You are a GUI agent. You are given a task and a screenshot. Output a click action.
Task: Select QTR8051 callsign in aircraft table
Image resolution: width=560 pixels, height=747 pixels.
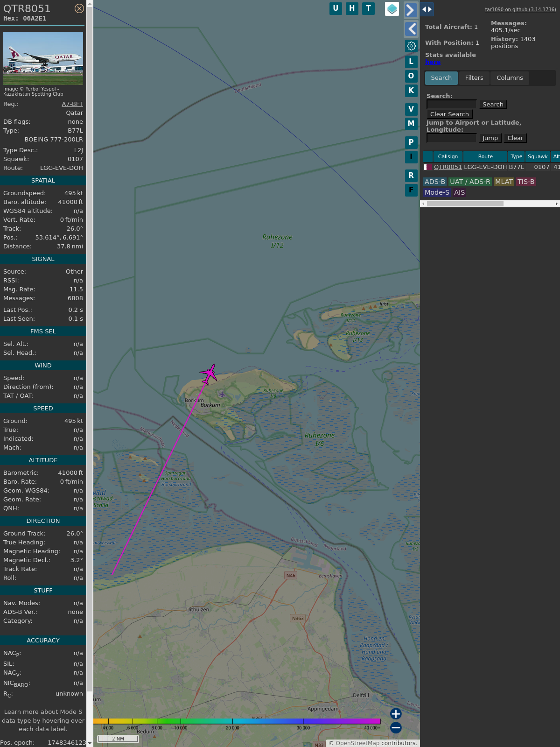coord(448,167)
